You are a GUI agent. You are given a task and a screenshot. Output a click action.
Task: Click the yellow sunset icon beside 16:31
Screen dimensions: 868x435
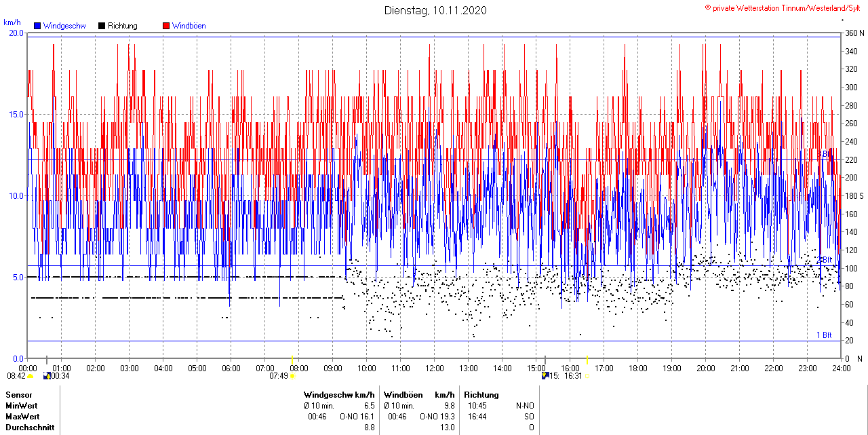[587, 376]
